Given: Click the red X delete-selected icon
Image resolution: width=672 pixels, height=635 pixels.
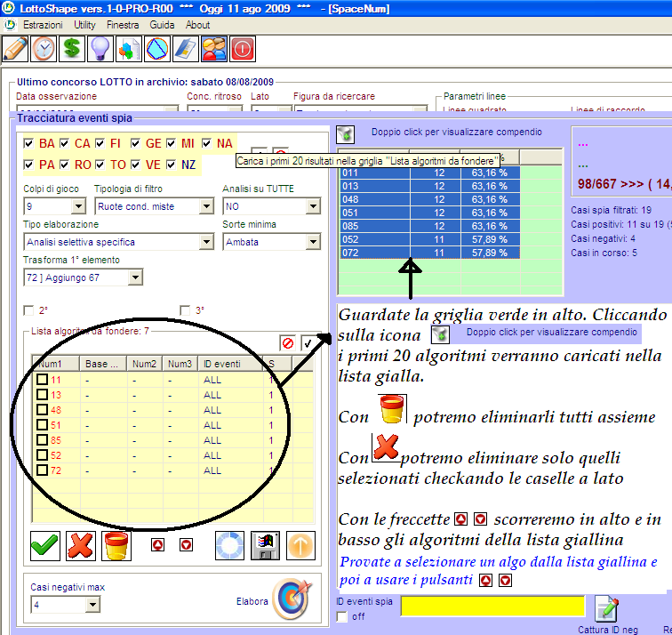Looking at the screenshot, I should tap(81, 545).
